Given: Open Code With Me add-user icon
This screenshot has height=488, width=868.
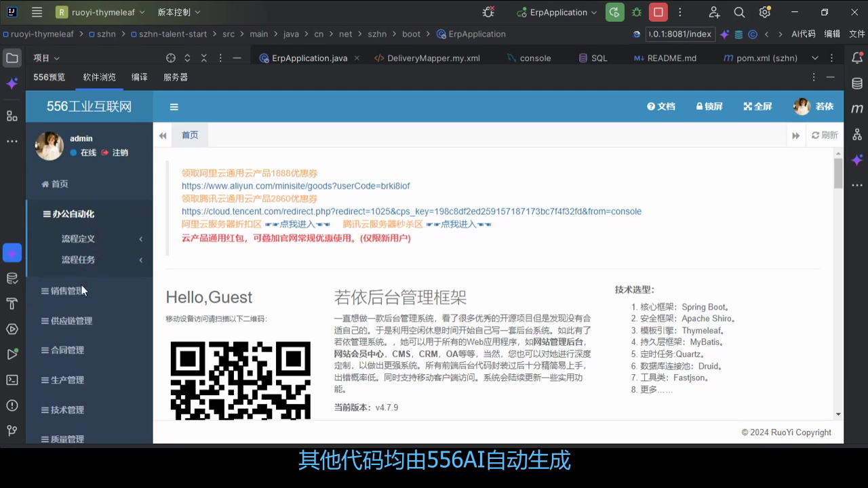Looking at the screenshot, I should (714, 12).
